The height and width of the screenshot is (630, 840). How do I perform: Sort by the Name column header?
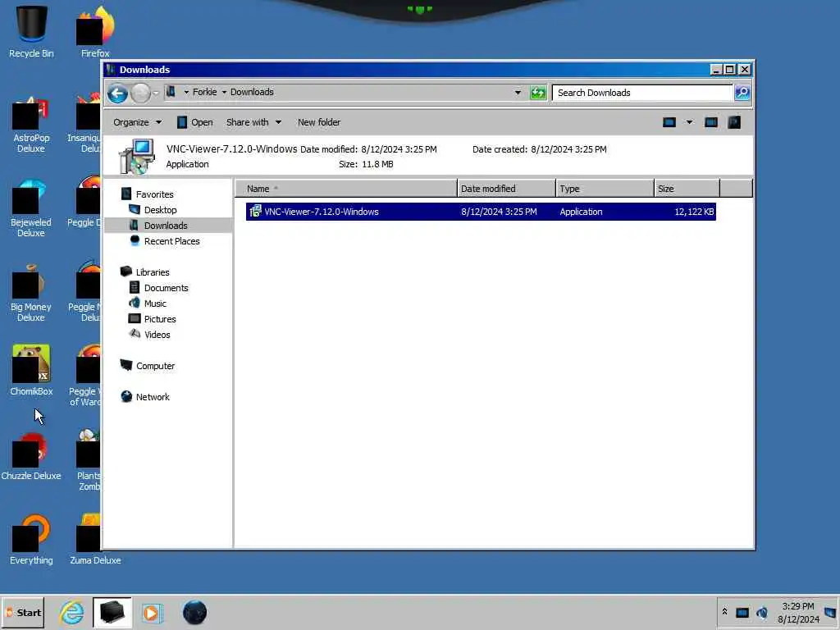pyautogui.click(x=346, y=189)
